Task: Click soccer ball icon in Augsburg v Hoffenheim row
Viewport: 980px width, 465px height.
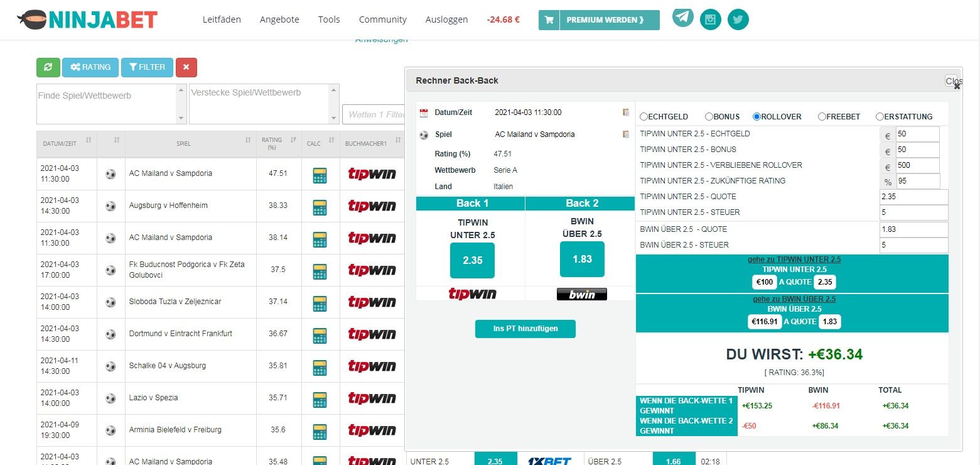Action: pyautogui.click(x=111, y=205)
